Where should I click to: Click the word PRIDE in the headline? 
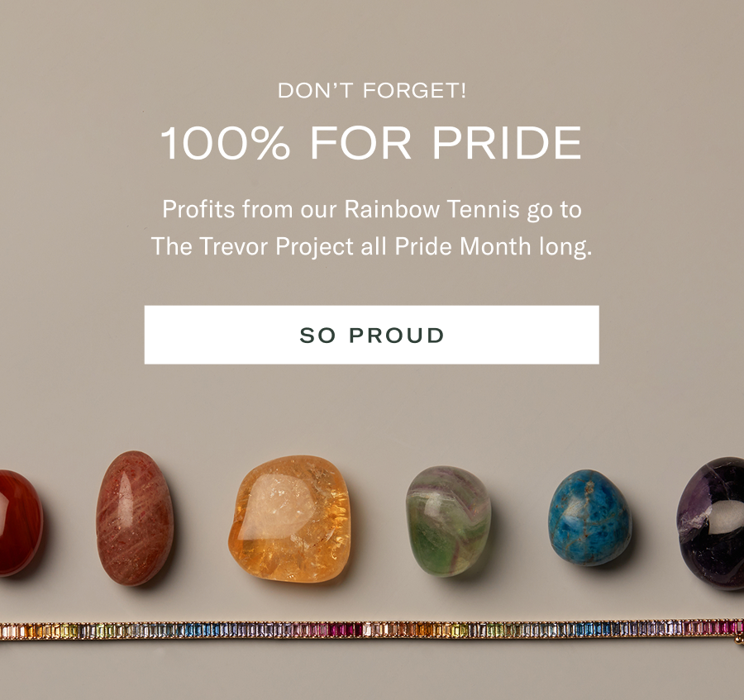[x=507, y=143]
